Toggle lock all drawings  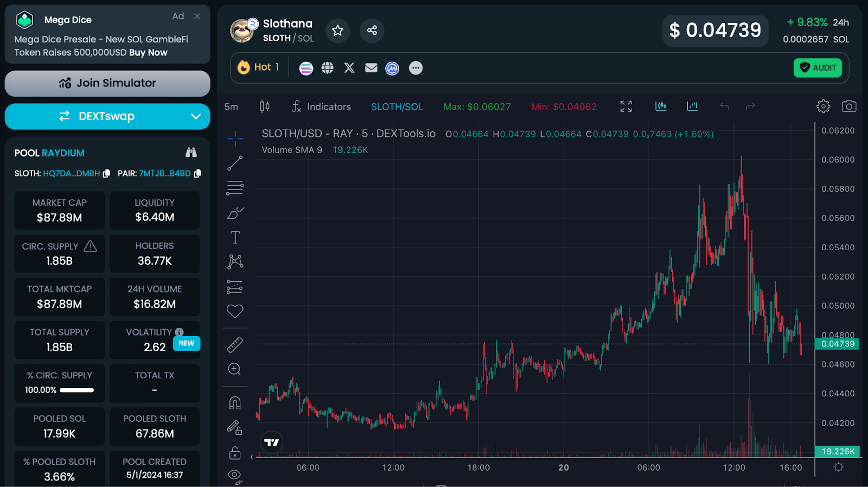(x=235, y=452)
